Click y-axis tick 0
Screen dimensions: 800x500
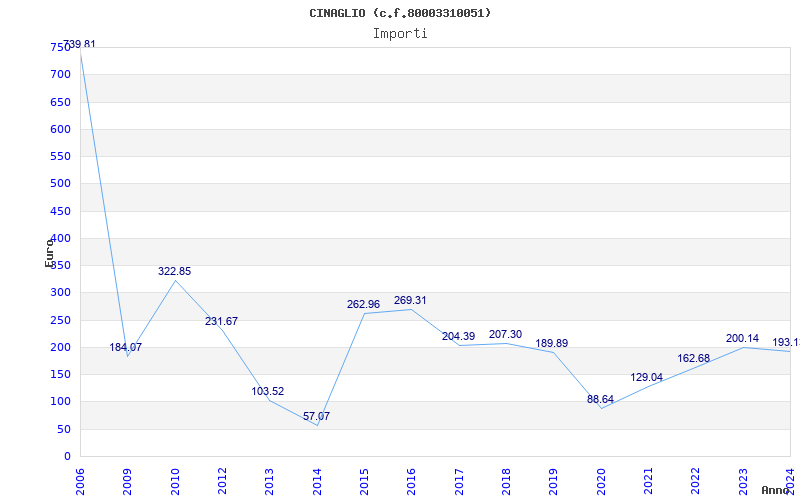click(x=67, y=457)
